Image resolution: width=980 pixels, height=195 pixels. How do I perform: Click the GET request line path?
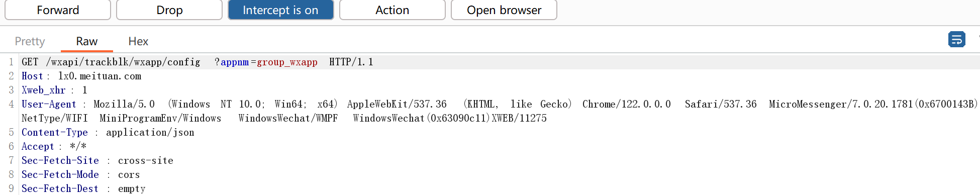click(123, 62)
